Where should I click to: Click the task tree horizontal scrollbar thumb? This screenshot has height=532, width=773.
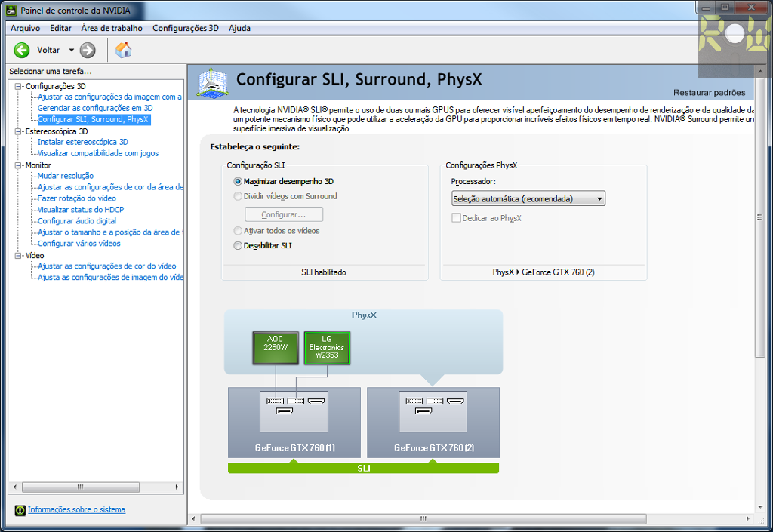click(81, 487)
